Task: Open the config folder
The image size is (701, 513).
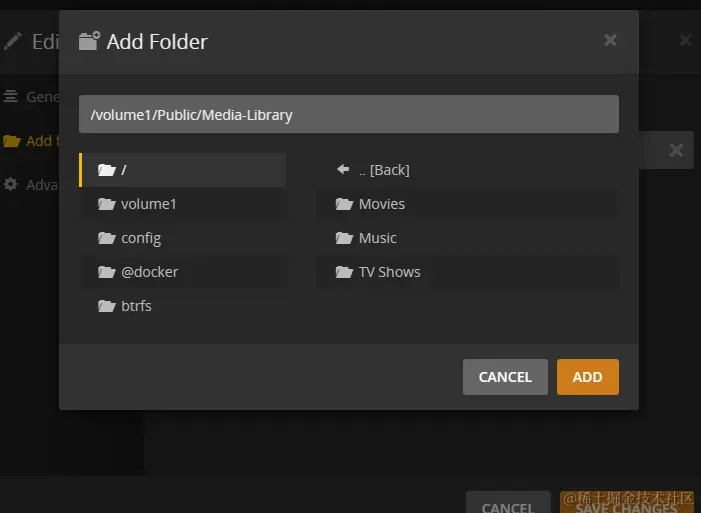Action: [x=182, y=238]
